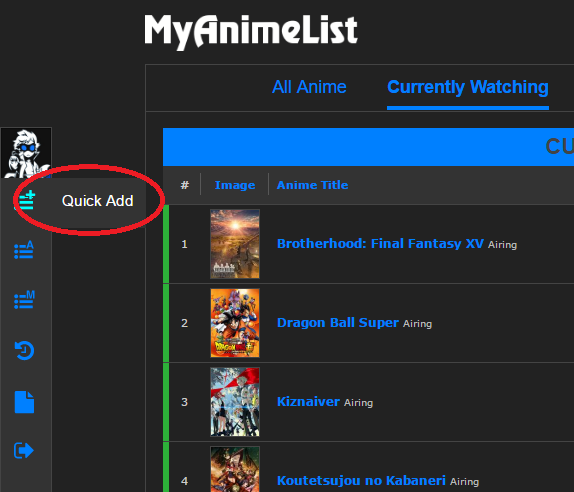Open the Anime List sidebar icon

(x=24, y=250)
